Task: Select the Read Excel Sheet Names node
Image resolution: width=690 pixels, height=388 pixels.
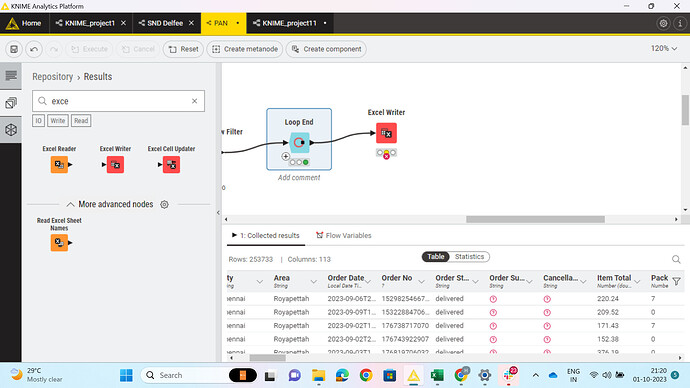Action: pyautogui.click(x=59, y=242)
